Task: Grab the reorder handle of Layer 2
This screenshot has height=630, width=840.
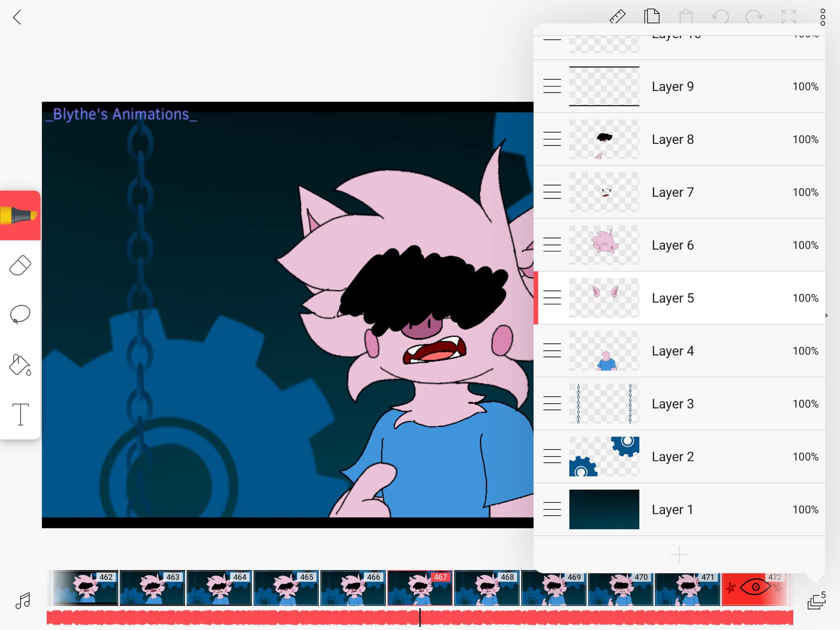Action: [552, 457]
